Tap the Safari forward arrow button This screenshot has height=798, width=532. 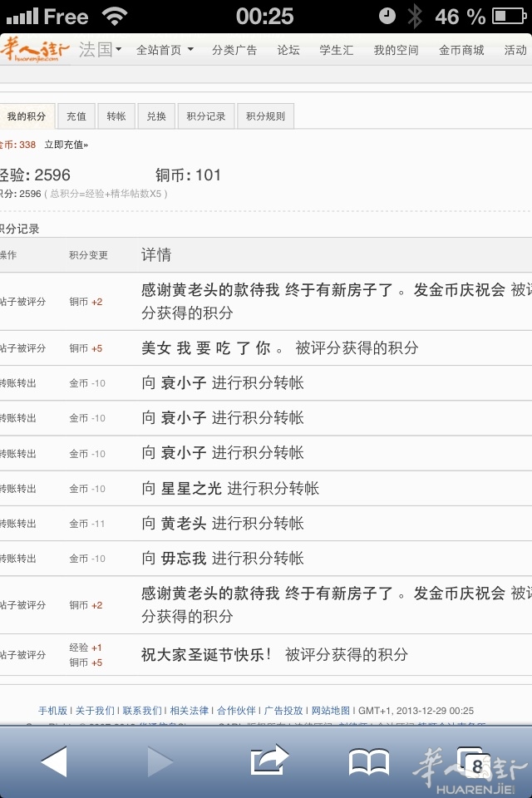point(160,761)
